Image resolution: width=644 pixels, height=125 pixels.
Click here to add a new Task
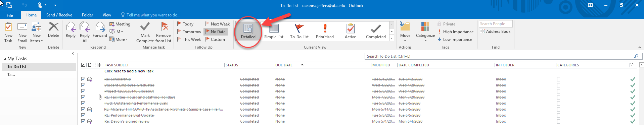[x=129, y=71]
